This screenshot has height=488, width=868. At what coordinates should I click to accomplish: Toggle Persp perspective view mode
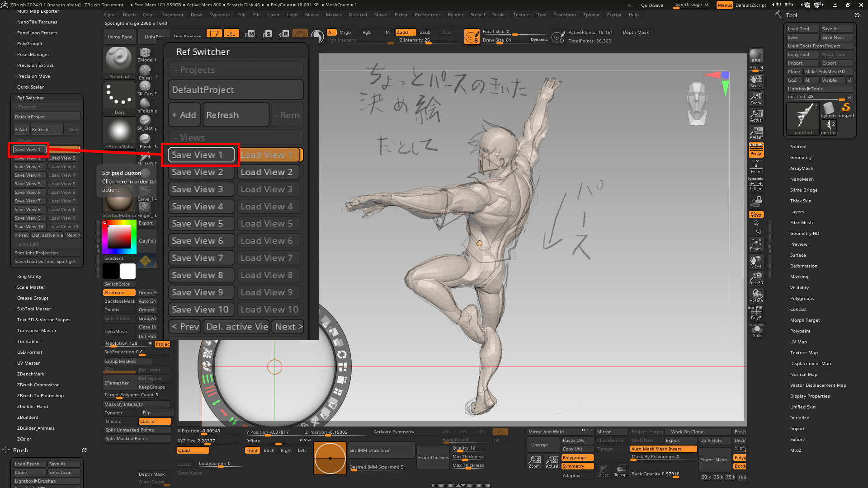click(x=756, y=150)
